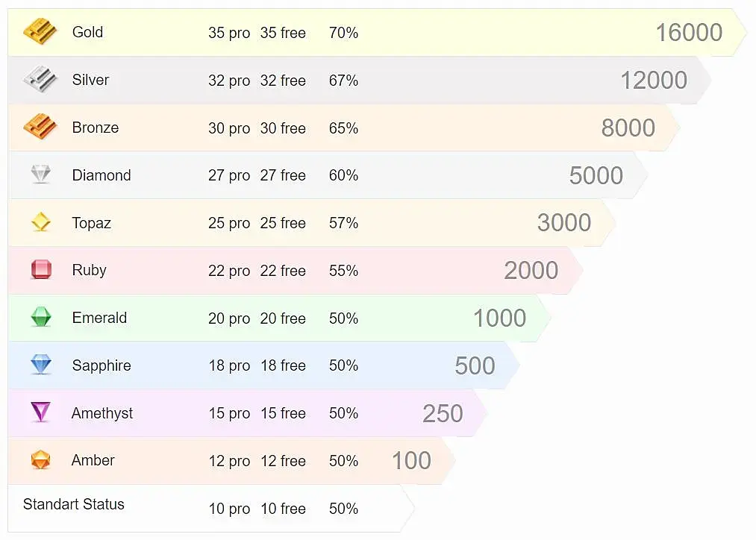Viewport: 756px width, 540px height.
Task: Click the green Emerald gem icon
Action: [x=40, y=318]
